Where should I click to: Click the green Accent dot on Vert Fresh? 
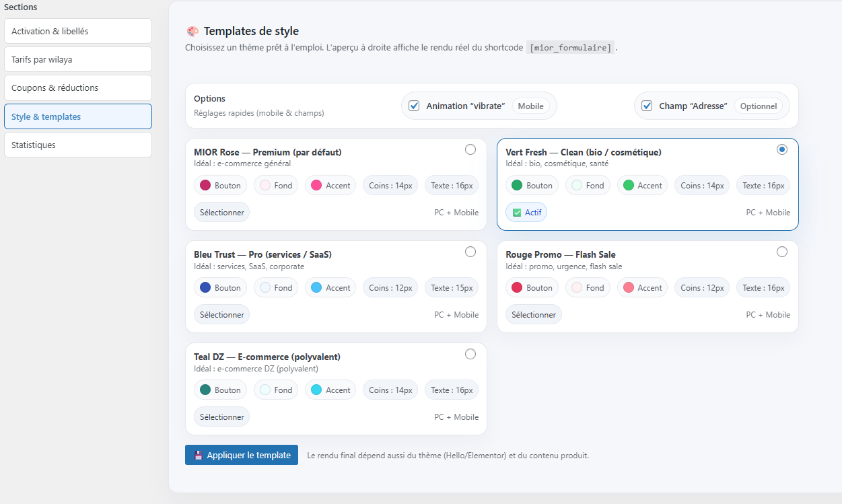point(627,184)
